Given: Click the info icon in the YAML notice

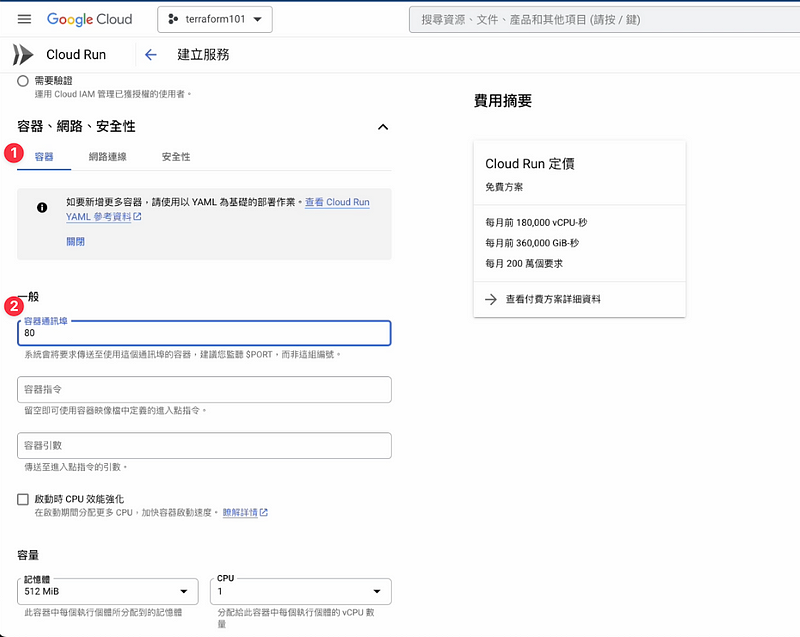Looking at the screenshot, I should pos(42,207).
